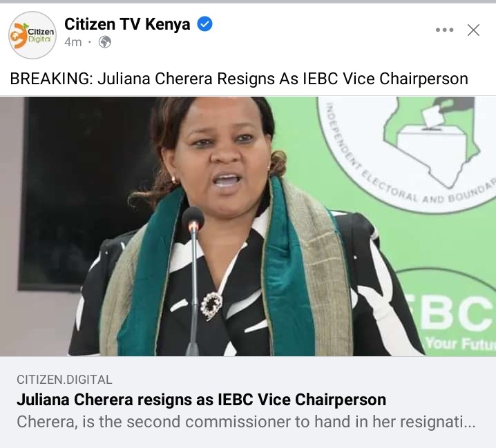Expand the truncated description ellipsis
Screen dimensions: 496x448
coord(470,422)
